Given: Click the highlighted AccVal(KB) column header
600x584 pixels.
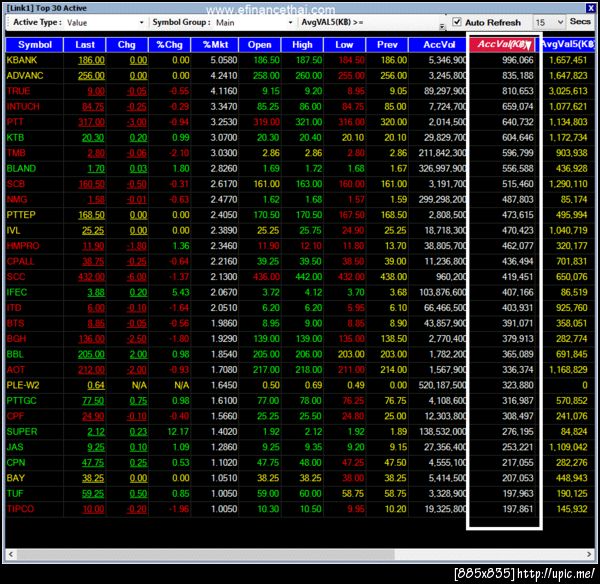Looking at the screenshot, I should point(503,44).
